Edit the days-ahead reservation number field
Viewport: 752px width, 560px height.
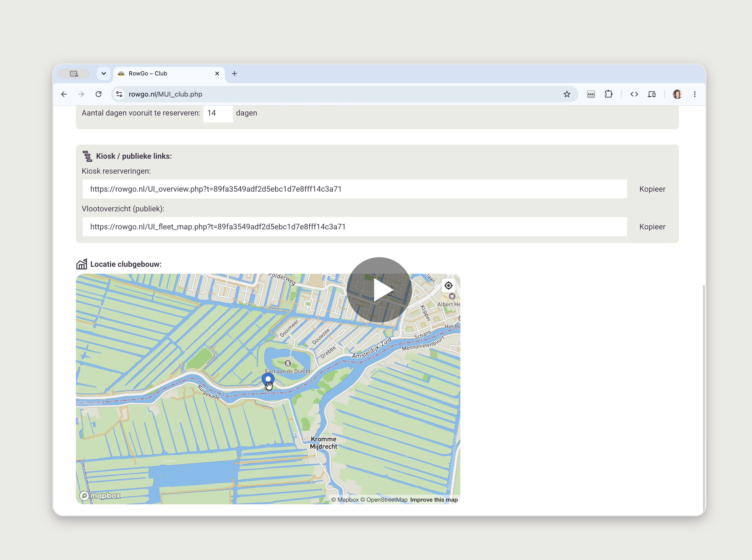218,113
